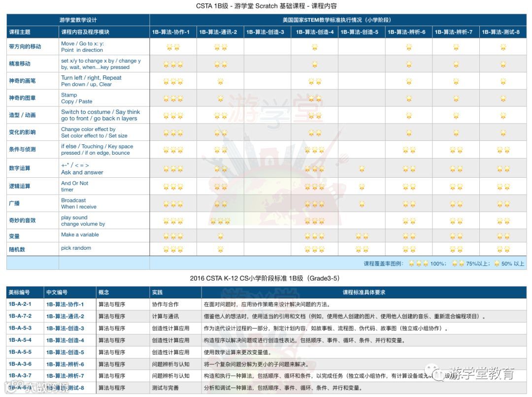
Task: Click the two-star legend icon beside 75%以上
Action: [458, 264]
